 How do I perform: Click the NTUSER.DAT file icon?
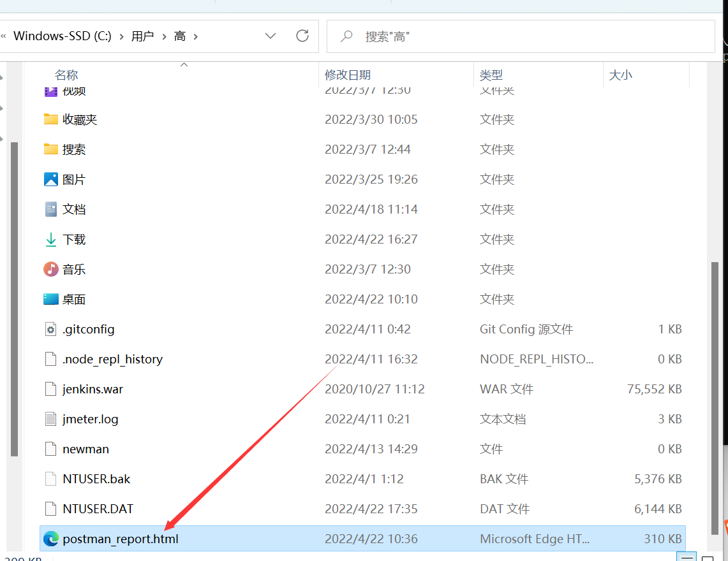coord(50,509)
